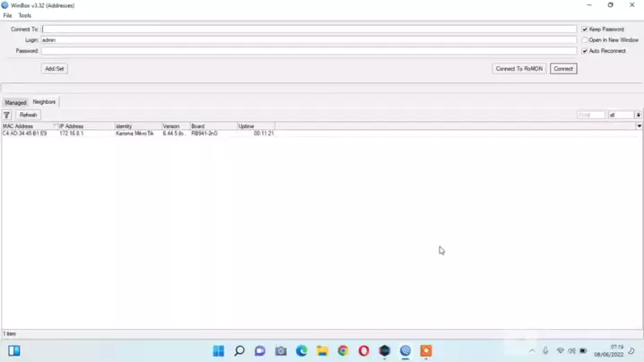This screenshot has height=362, width=644.
Task: Open Google Chrome from taskbar
Action: point(343,351)
